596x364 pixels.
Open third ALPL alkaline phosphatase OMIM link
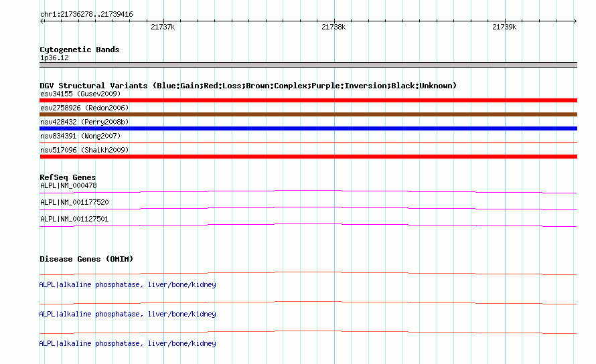127,343
